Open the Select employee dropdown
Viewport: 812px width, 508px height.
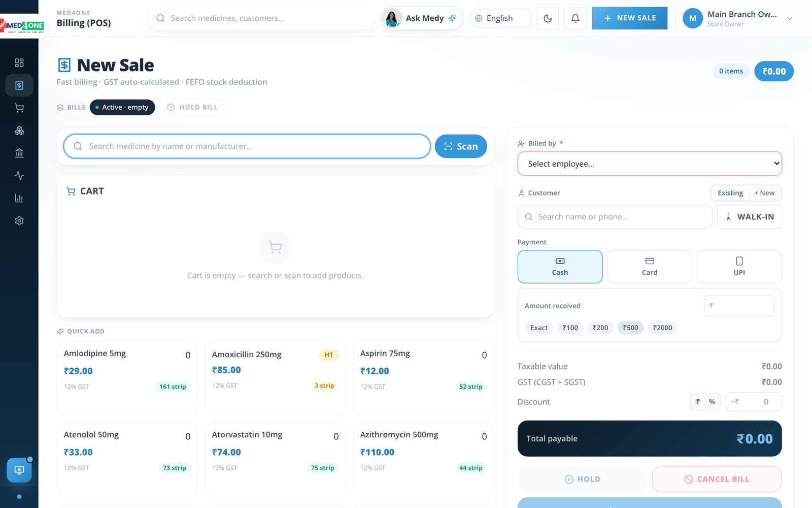(x=650, y=164)
